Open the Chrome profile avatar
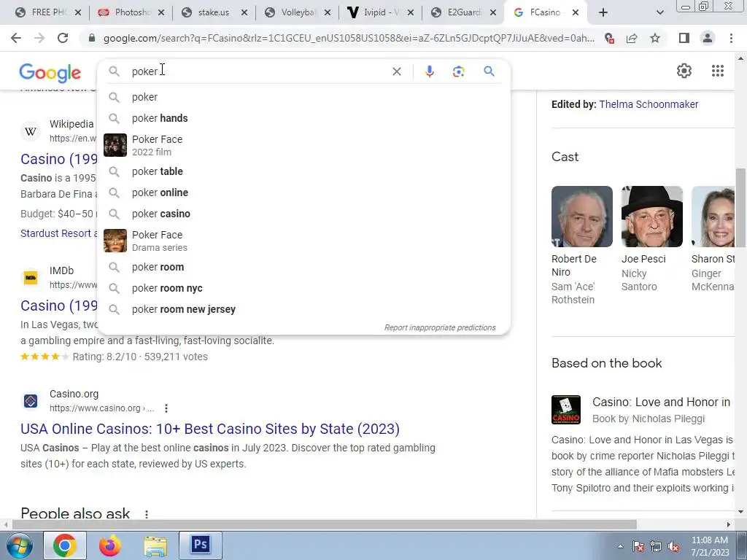 (x=708, y=38)
